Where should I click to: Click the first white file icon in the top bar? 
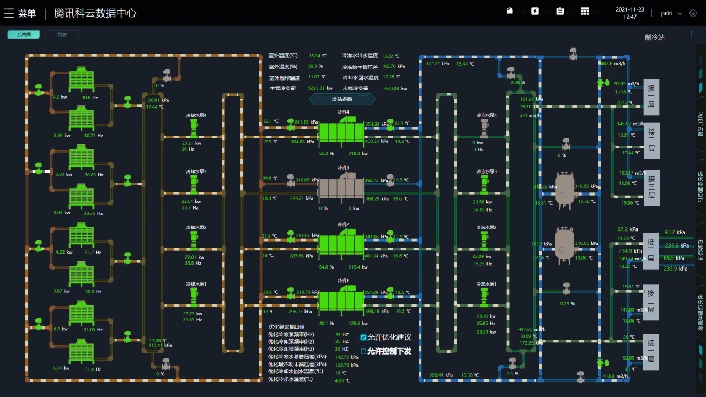pyautogui.click(x=509, y=11)
